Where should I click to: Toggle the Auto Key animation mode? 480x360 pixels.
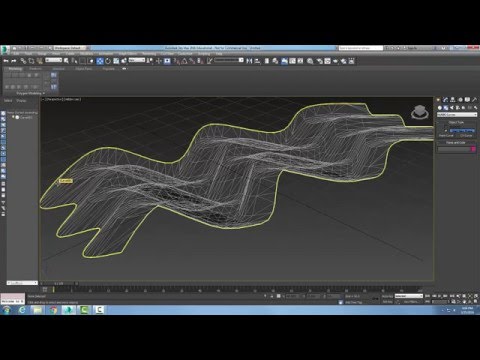click(387, 296)
